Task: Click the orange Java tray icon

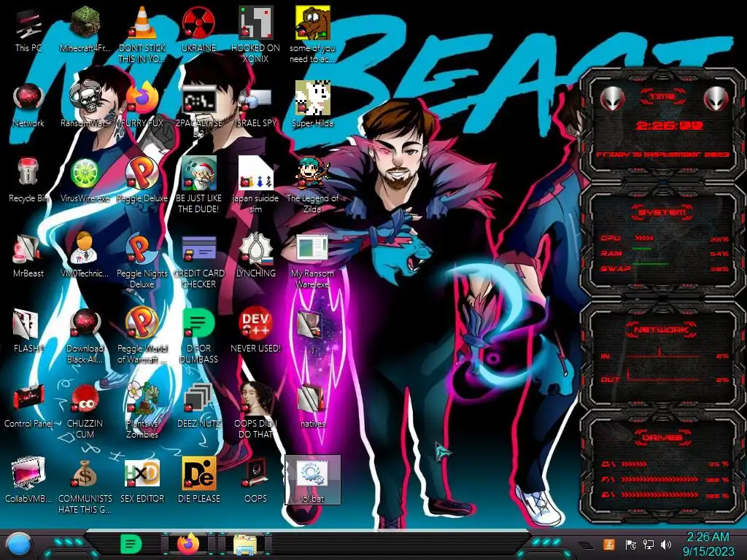Action: point(609,544)
